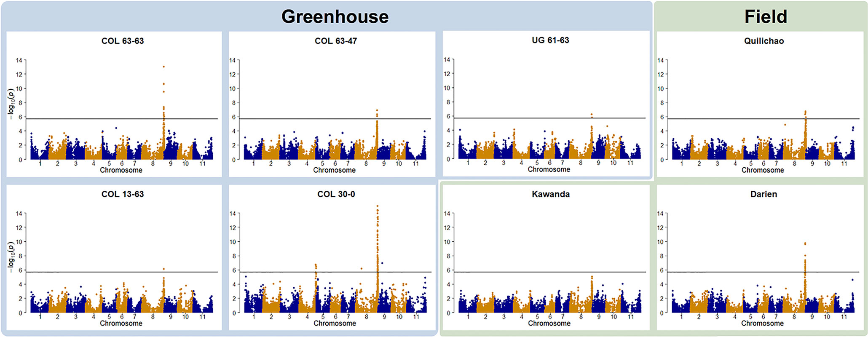Viewport: 868px width, 337px height.
Task: Click Chromosome axis label under COL 63-47
Action: (x=334, y=170)
